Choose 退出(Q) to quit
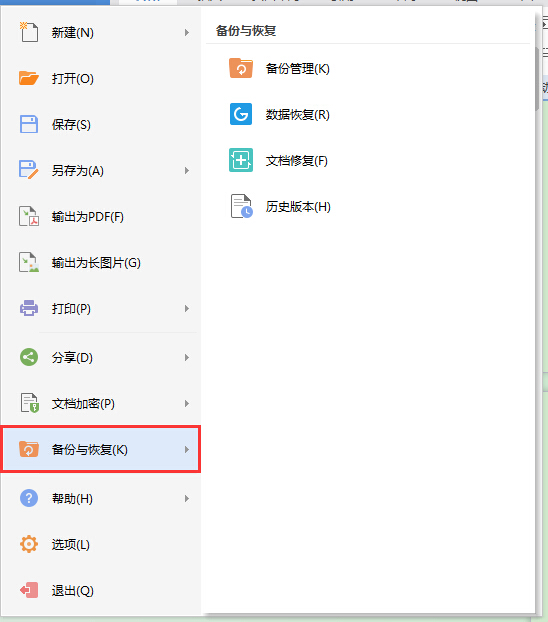Image resolution: width=548 pixels, height=622 pixels. pos(101,591)
